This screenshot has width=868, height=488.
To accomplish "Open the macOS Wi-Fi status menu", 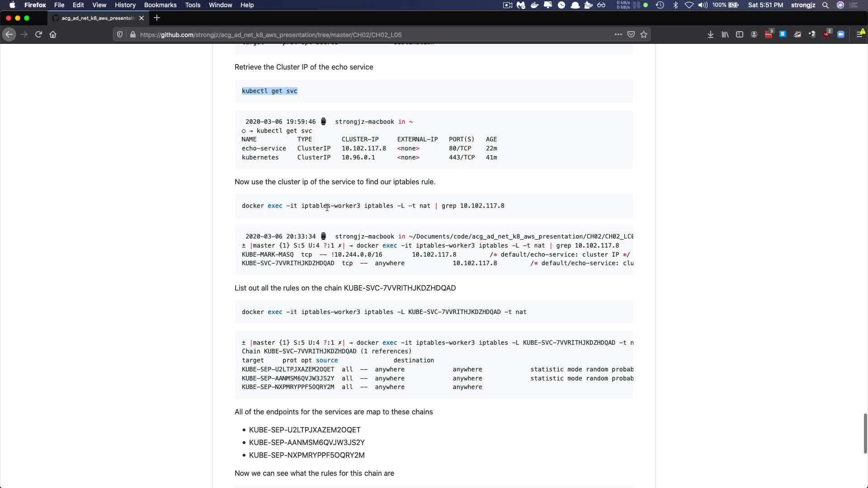I will [689, 5].
